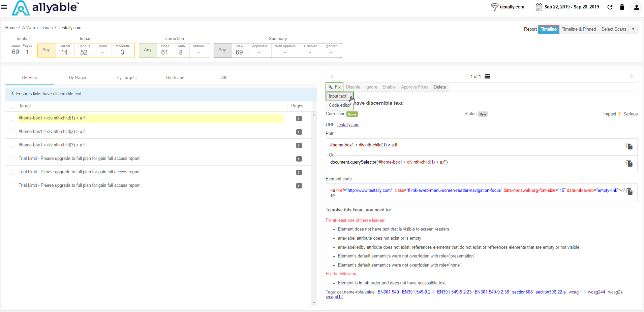Open the issue list view icon
The height and width of the screenshot is (312, 644).
[487, 76]
